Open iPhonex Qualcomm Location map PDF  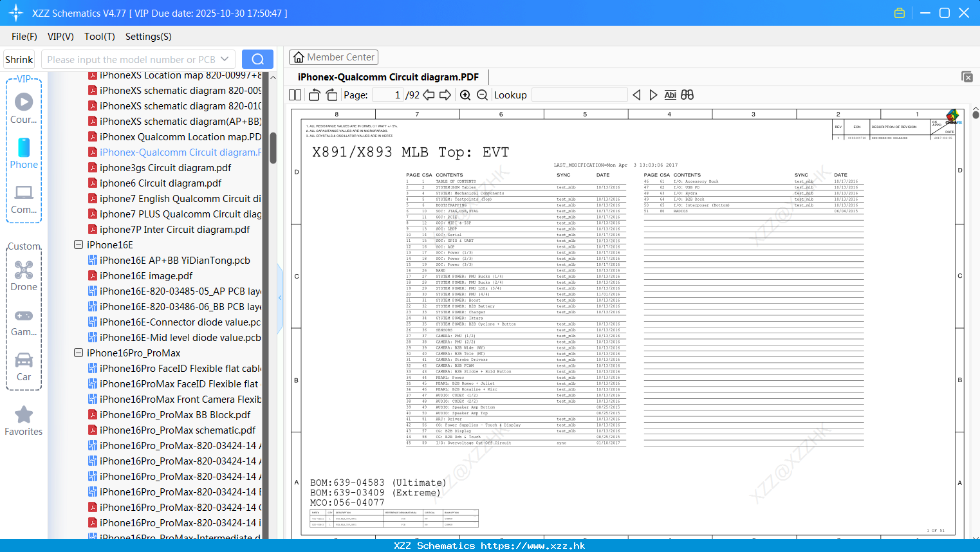175,137
